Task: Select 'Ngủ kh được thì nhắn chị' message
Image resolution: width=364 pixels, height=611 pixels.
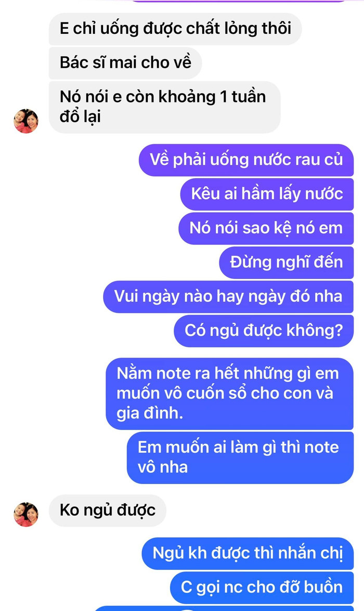Action: 248,553
